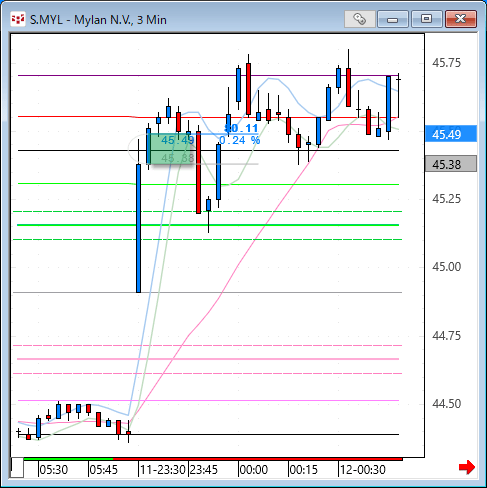Click the red scroll-right arrow
Screen dimensions: 487x488
[x=467, y=467]
